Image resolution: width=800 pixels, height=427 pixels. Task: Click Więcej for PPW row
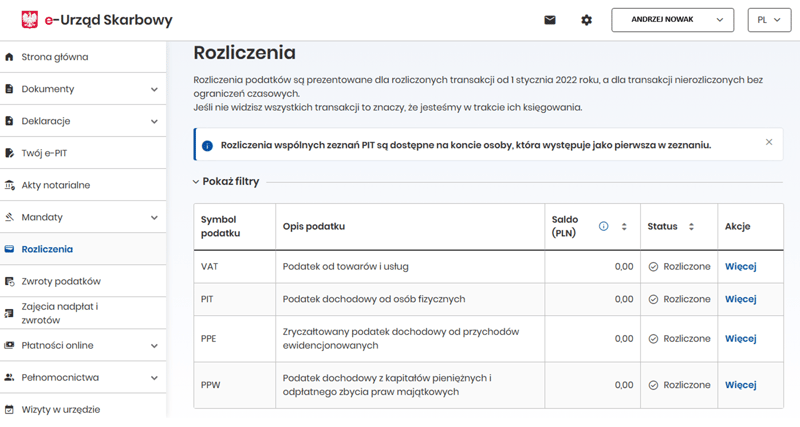740,385
